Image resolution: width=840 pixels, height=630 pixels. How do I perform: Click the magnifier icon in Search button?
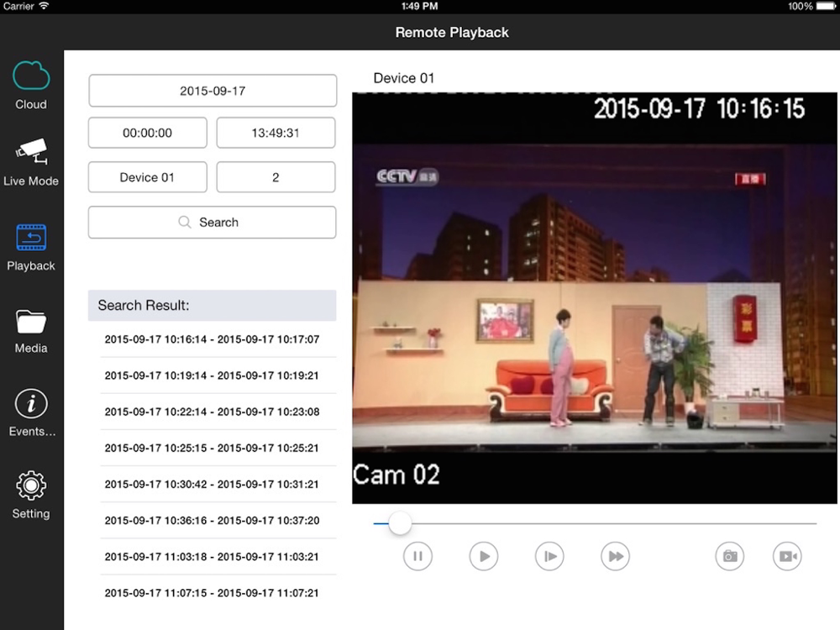click(x=185, y=223)
